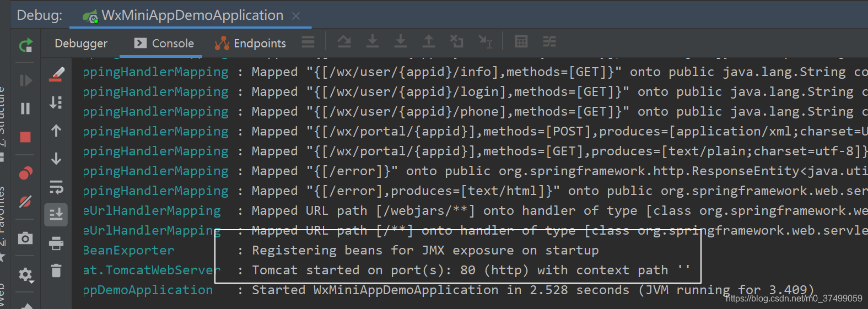Image resolution: width=868 pixels, height=309 pixels.
Task: Toggle Mute Breakpoints icon
Action: tap(25, 202)
